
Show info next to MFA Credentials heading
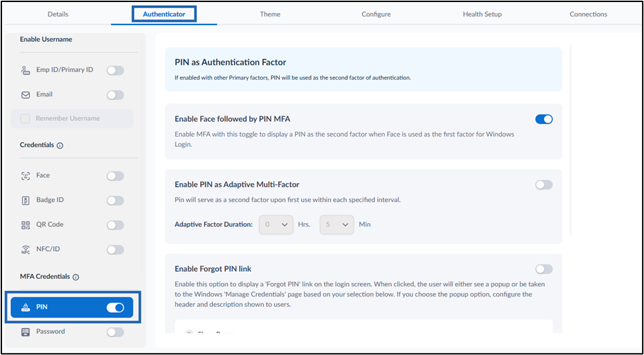[76, 277]
